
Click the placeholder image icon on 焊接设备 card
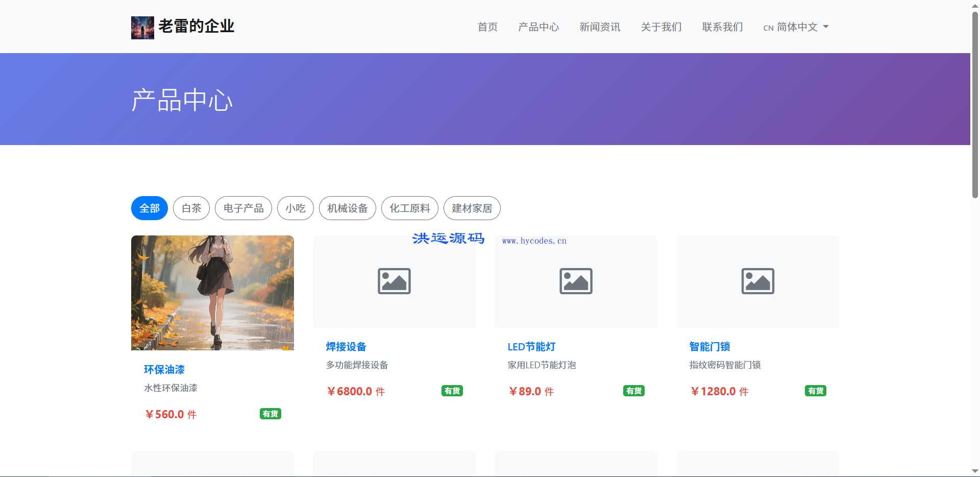394,281
